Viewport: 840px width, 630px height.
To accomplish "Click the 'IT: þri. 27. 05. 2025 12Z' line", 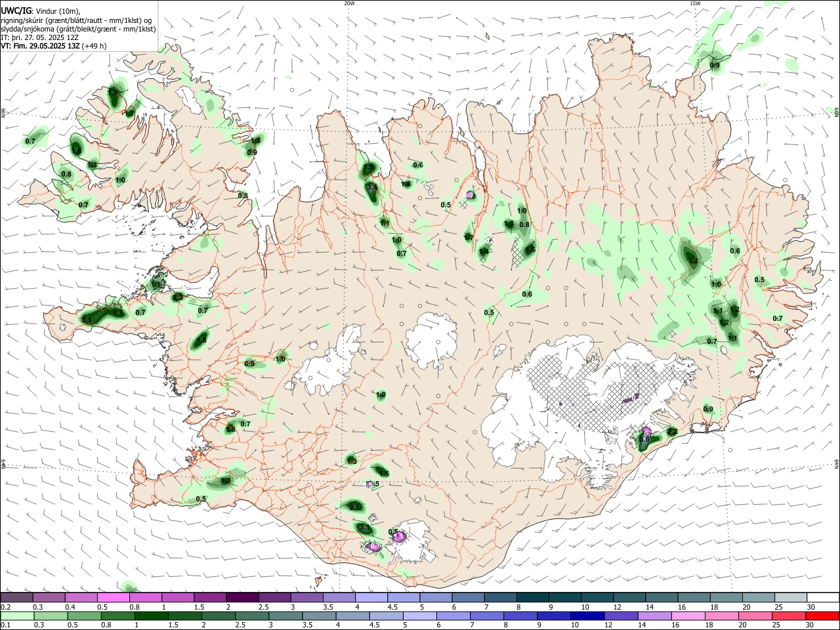I will coord(40,37).
